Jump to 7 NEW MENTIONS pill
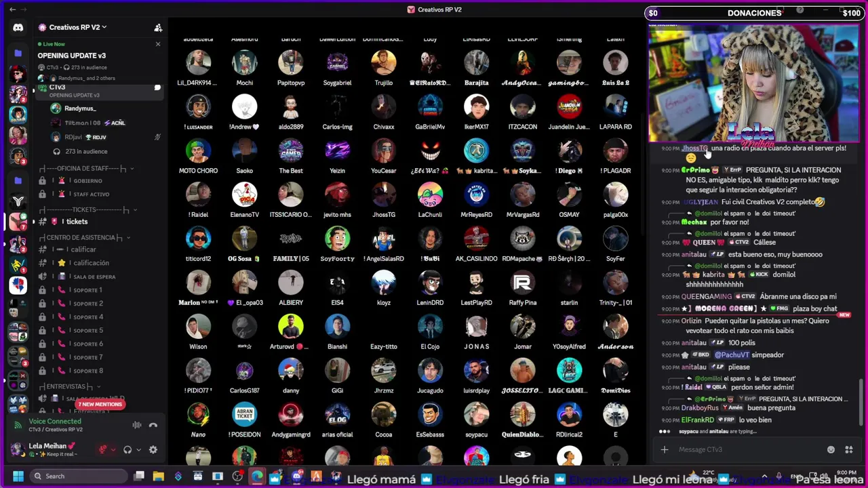The height and width of the screenshot is (488, 868). 99,405
